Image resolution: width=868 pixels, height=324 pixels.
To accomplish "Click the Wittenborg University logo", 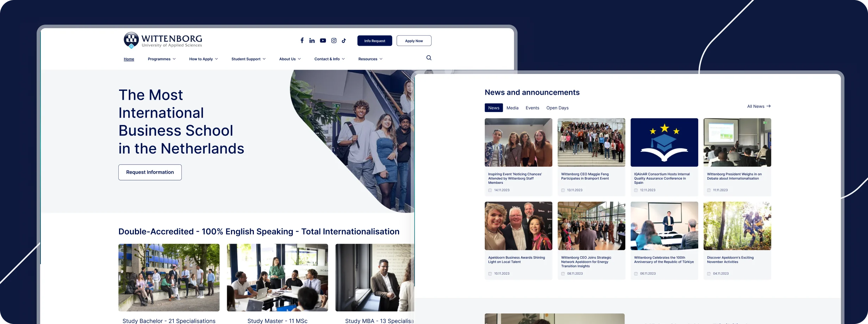I will 163,40.
